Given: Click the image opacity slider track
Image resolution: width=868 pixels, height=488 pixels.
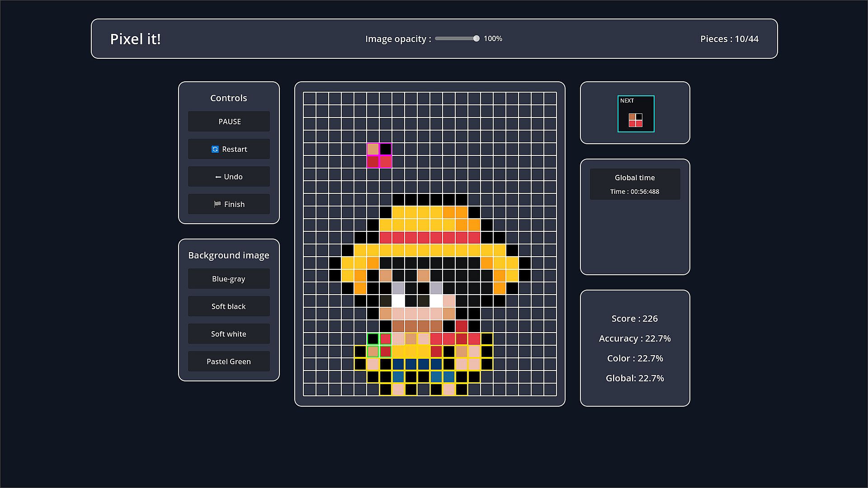Looking at the screenshot, I should point(454,39).
